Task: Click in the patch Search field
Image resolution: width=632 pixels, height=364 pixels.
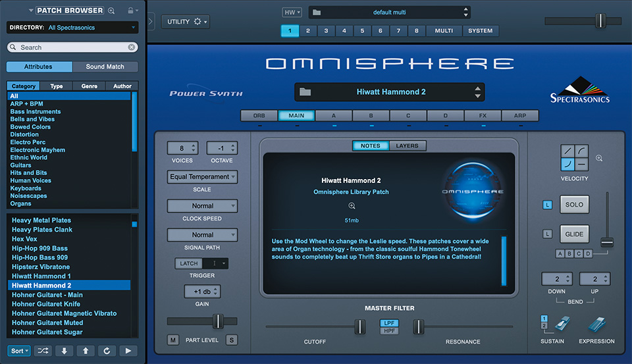Action: coord(72,47)
